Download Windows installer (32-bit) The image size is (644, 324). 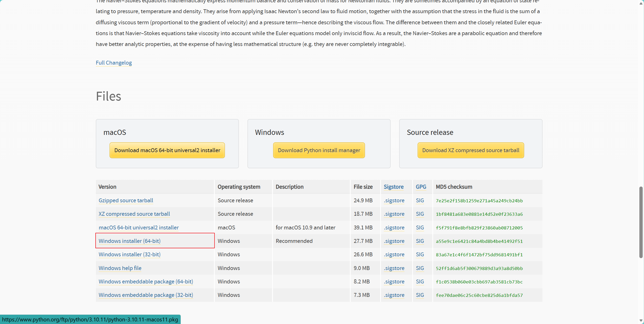[x=129, y=254]
